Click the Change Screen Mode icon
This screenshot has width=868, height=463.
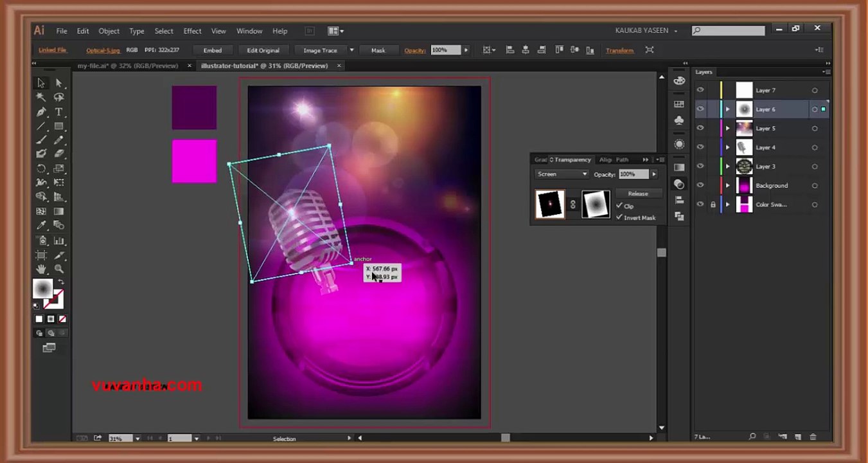pyautogui.click(x=49, y=348)
